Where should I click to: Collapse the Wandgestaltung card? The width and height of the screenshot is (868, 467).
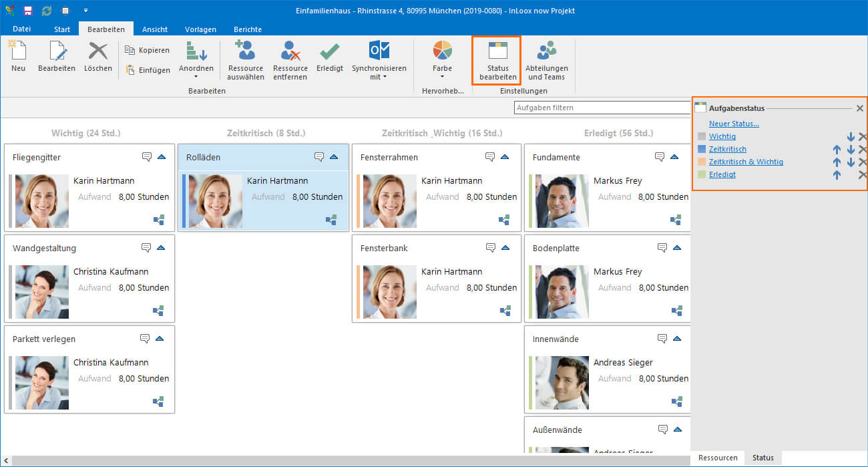(x=161, y=248)
